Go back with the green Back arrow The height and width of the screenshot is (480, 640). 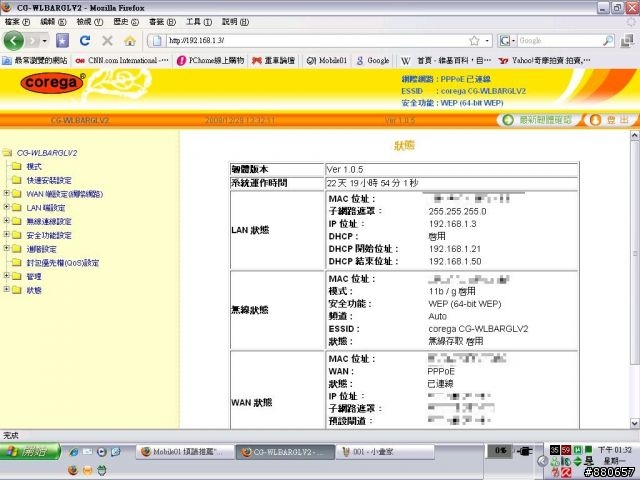(x=13, y=40)
